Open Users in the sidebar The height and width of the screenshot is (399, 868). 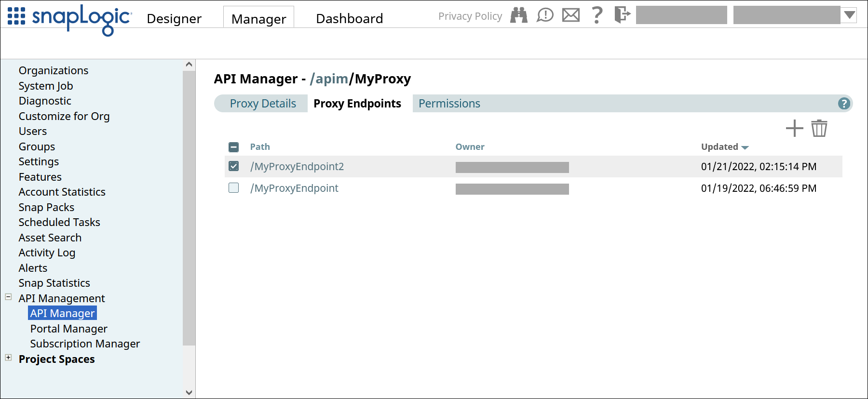tap(33, 131)
